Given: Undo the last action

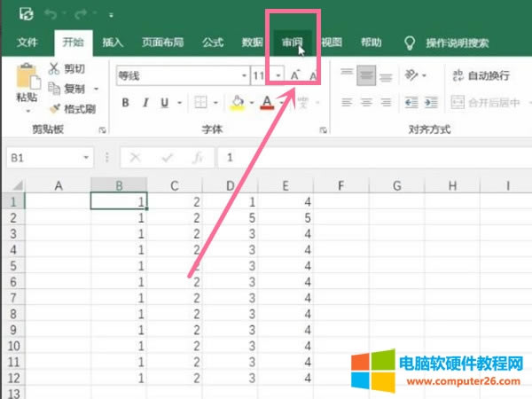Looking at the screenshot, I should 51,14.
